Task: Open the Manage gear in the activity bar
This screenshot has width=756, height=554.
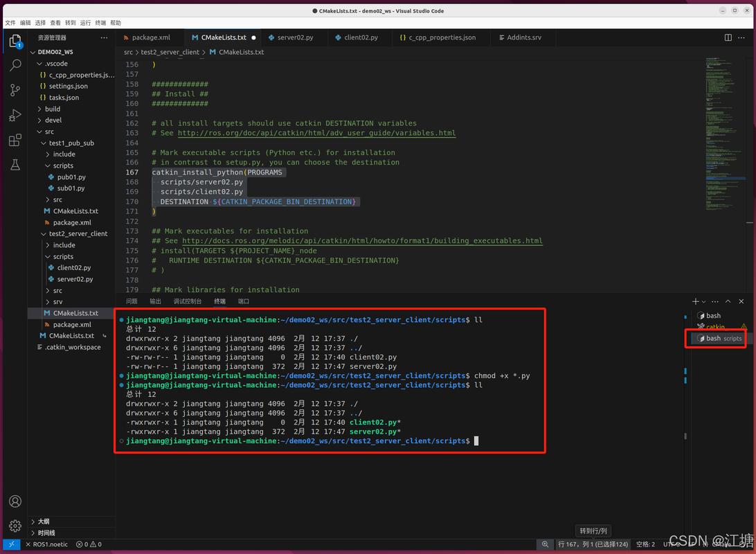Action: tap(15, 526)
